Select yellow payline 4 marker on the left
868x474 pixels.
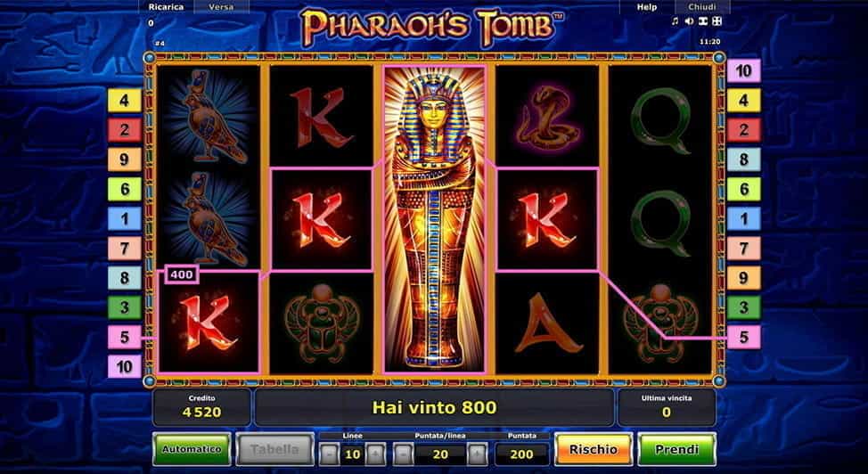click(124, 101)
